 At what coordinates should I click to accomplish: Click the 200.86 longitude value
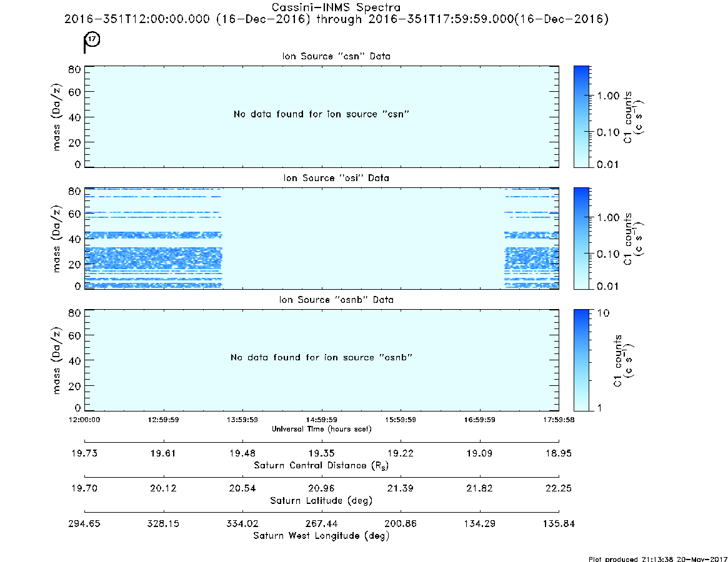[401, 523]
